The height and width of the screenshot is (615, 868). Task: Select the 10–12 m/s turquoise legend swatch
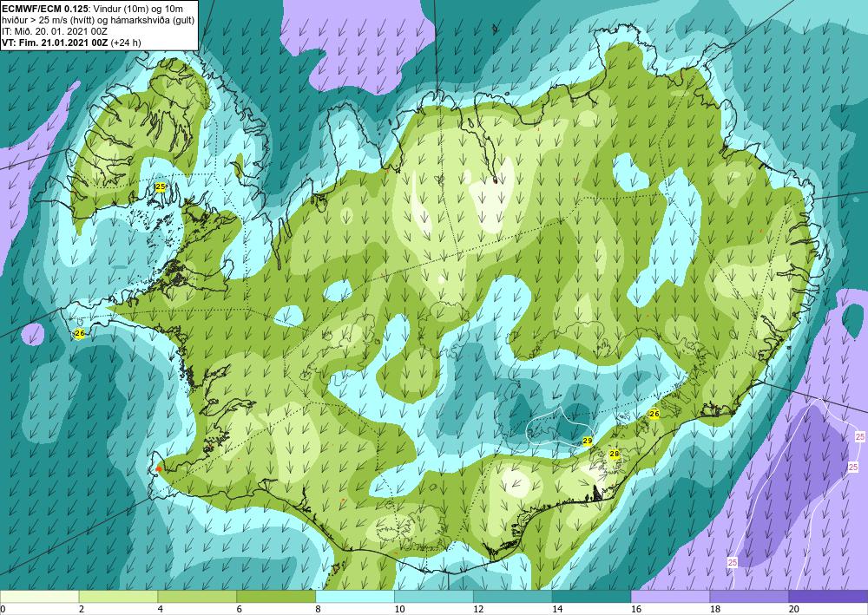pyautogui.click(x=433, y=596)
